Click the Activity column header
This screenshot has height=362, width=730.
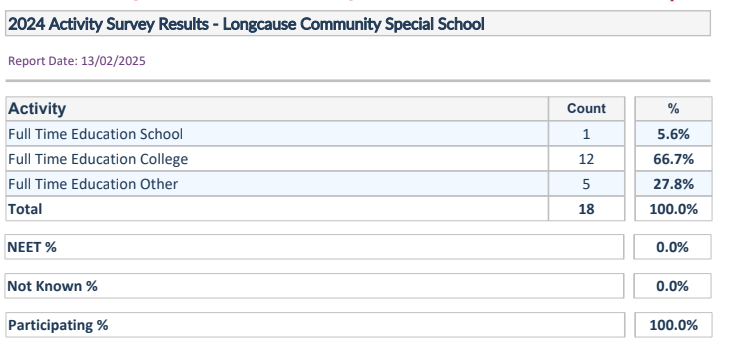pyautogui.click(x=37, y=108)
